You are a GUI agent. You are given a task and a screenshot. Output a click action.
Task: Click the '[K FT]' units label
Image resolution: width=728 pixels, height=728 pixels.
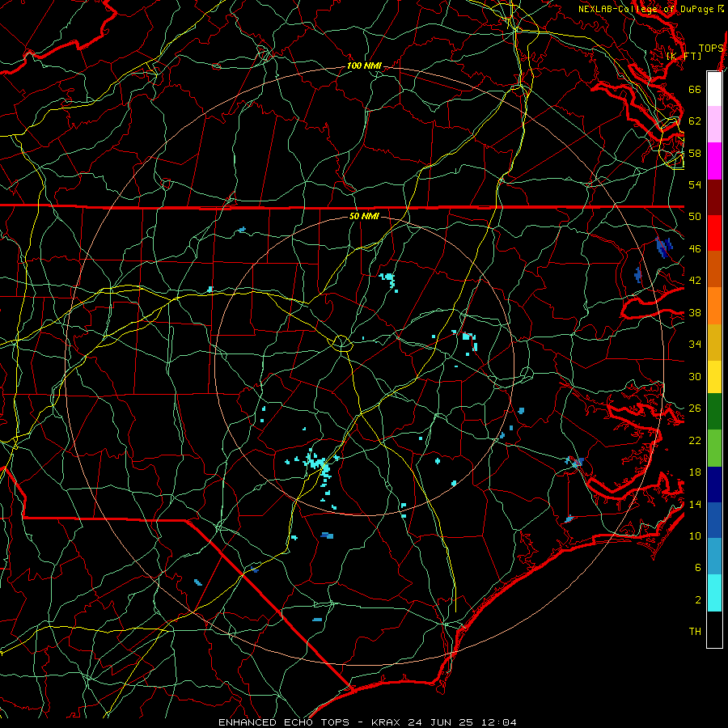tap(684, 56)
